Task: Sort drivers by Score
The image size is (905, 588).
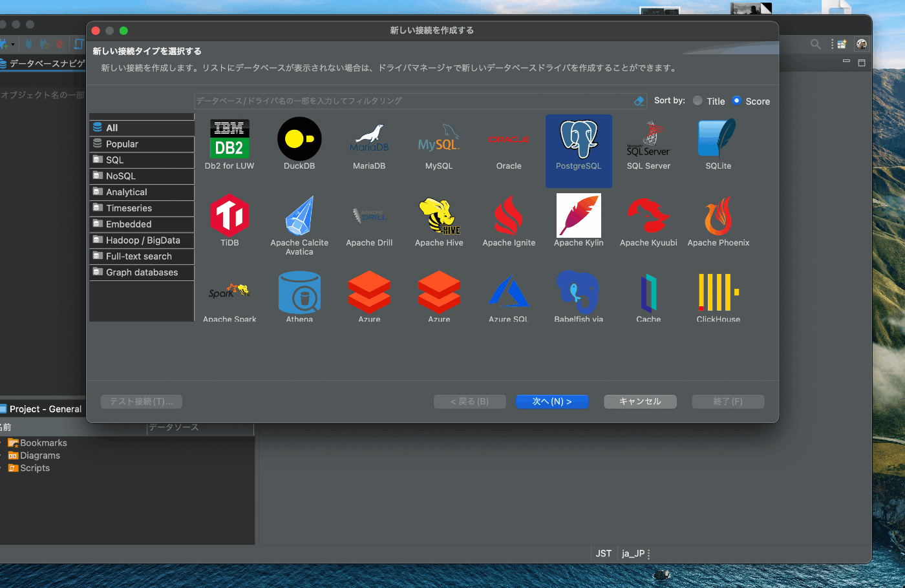Action: (751, 101)
